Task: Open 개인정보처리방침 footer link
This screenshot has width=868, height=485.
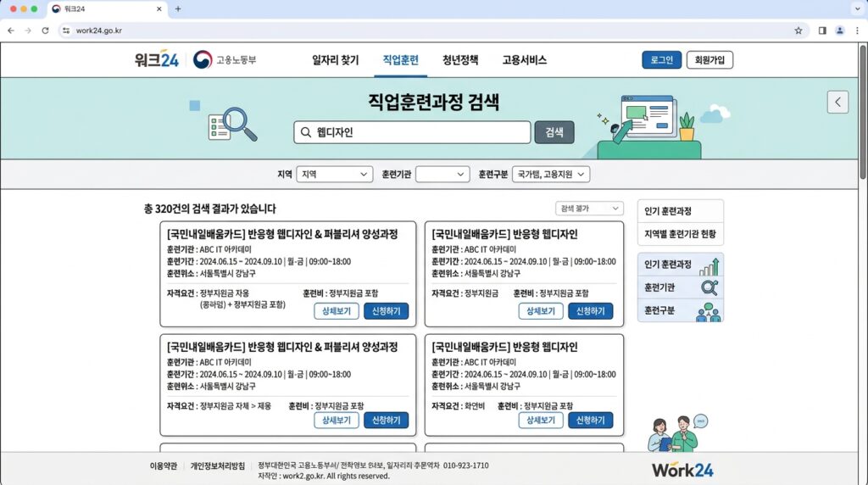Action: tap(218, 466)
